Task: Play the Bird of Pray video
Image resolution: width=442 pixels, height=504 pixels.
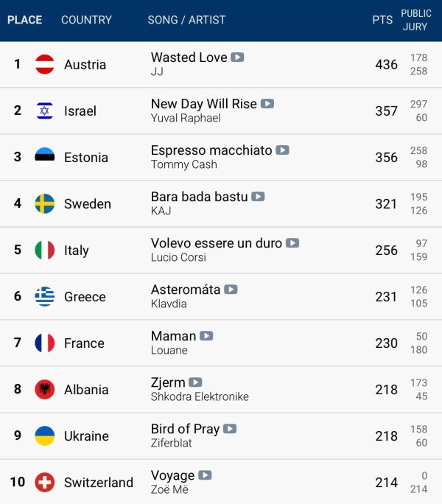Action: 230,429
